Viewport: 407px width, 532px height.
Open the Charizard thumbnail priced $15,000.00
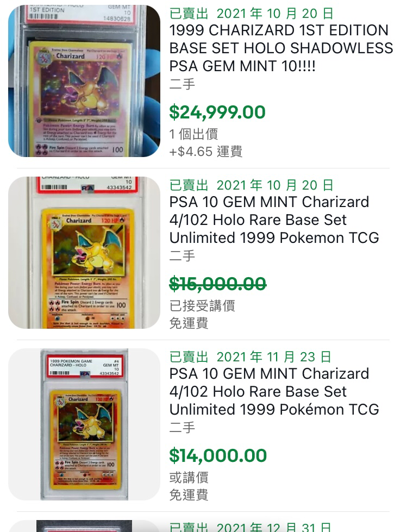[84, 253]
